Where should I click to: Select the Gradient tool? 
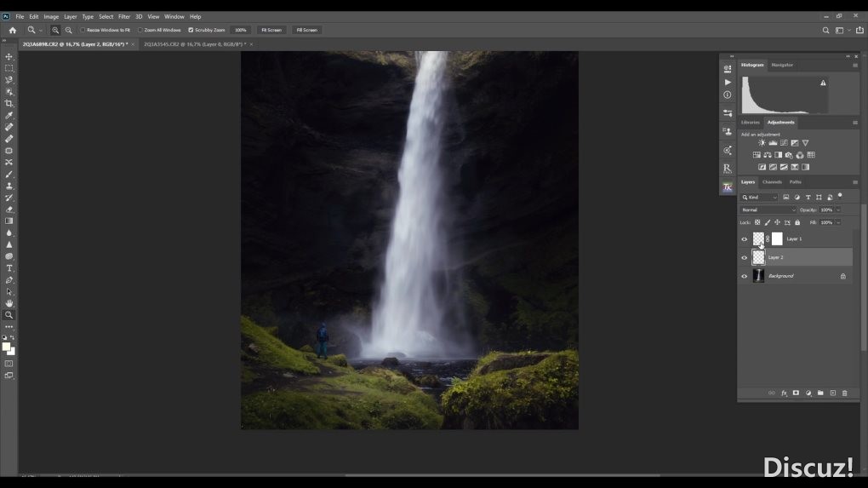tap(9, 221)
